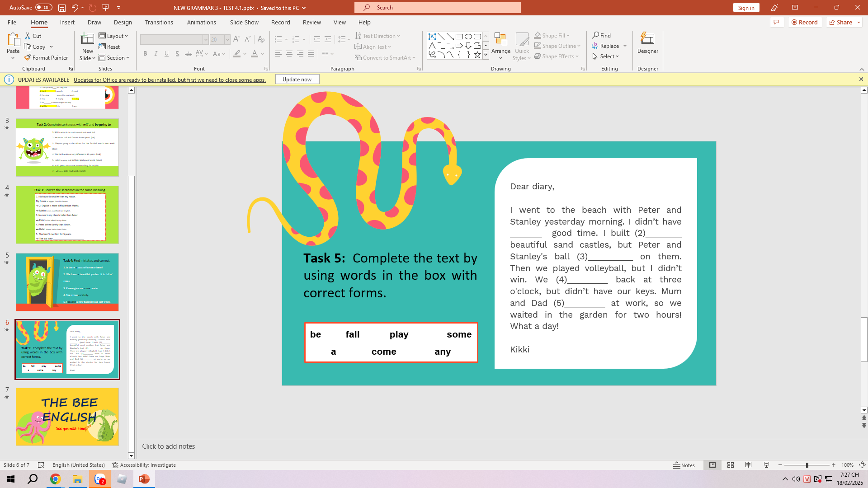The image size is (868, 488).
Task: Toggle text Shadow formatting
Action: point(178,54)
